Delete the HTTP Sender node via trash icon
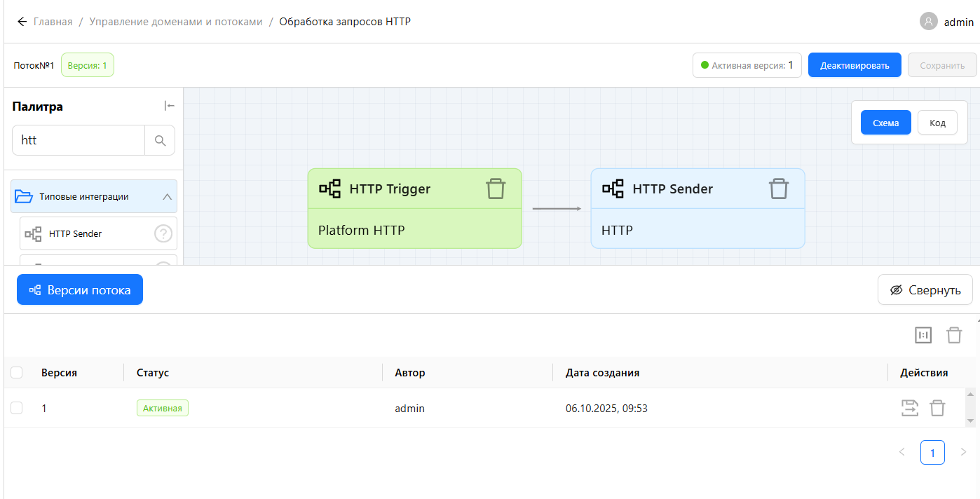980x499 pixels. coord(779,189)
